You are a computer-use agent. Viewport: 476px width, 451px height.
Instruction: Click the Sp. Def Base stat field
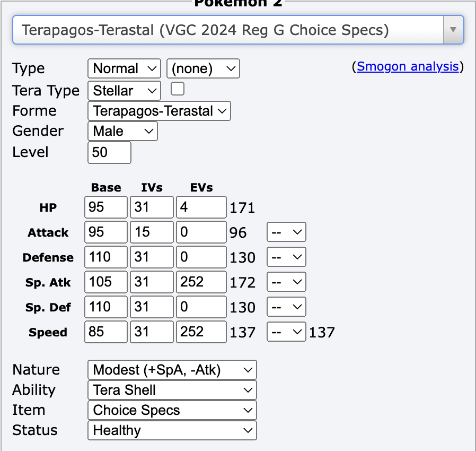pos(106,307)
